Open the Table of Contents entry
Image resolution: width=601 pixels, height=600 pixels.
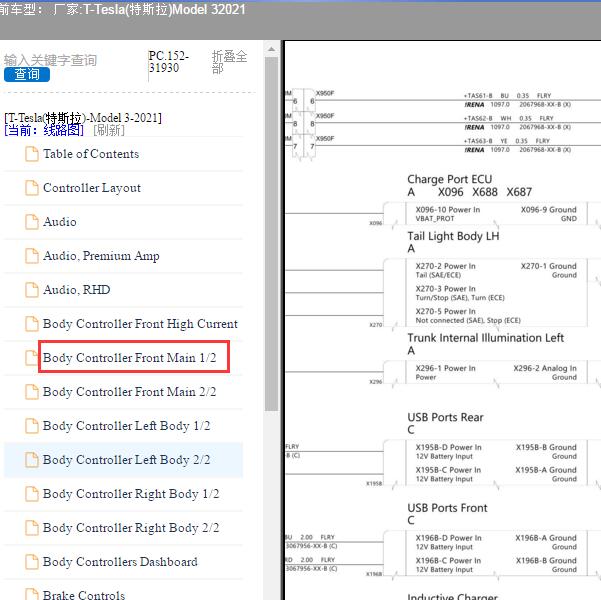(91, 154)
